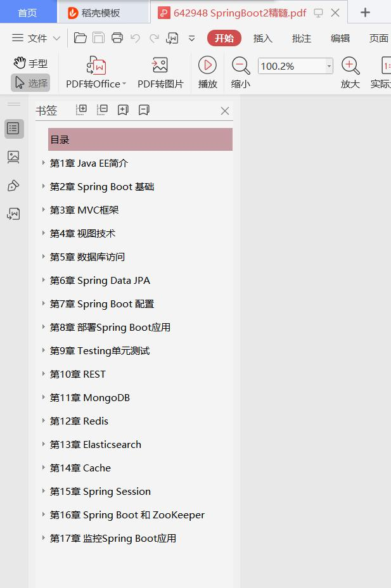Screen dimensions: 391x588
Task: Open bookmark 第11章 MongoDB
Action: click(89, 398)
